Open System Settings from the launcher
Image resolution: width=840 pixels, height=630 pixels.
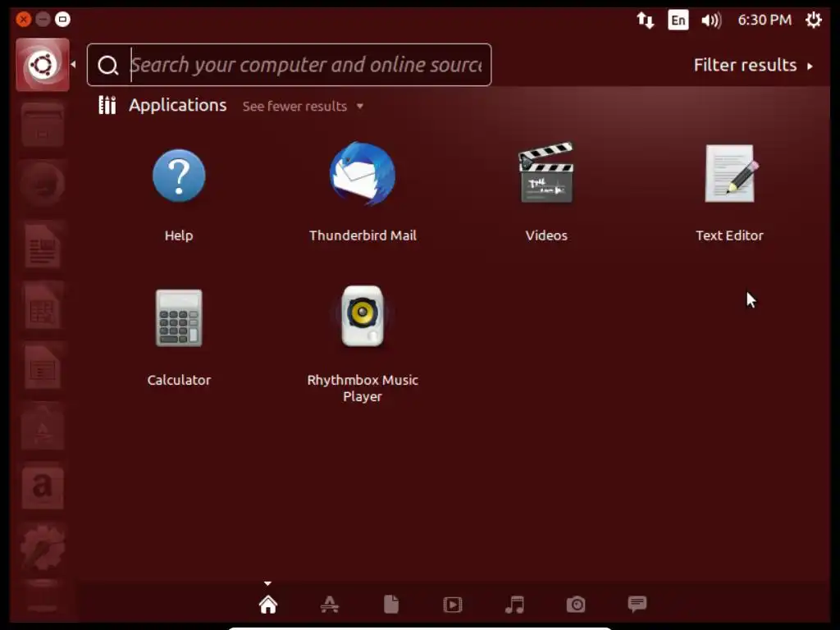pyautogui.click(x=43, y=547)
